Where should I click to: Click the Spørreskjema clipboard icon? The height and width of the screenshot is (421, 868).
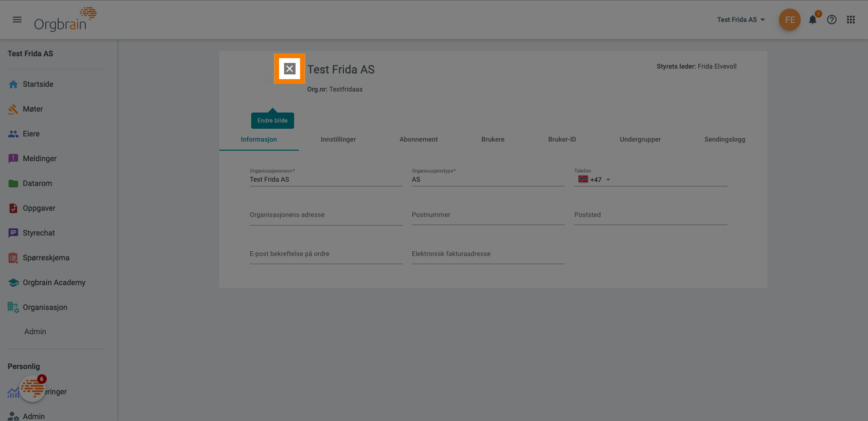coord(13,258)
